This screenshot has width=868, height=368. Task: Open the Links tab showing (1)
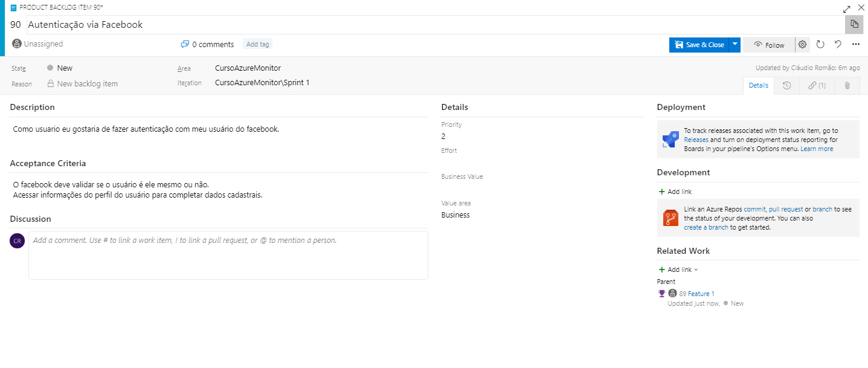pos(817,86)
